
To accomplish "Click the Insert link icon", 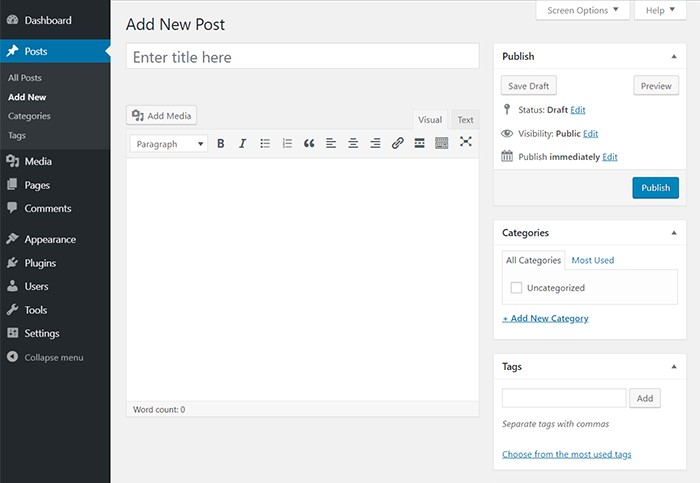I will [397, 144].
